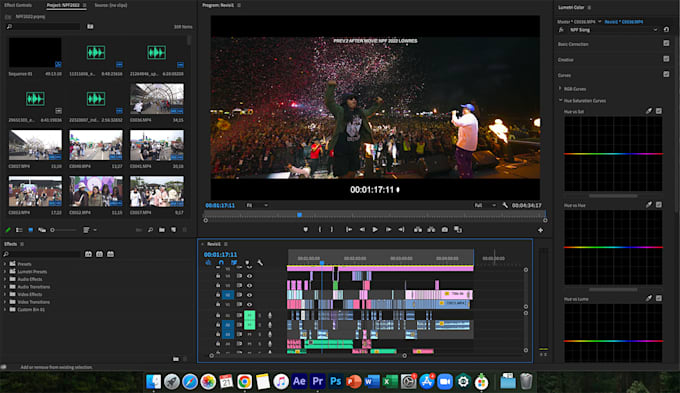680x393 pixels.
Task: Open timeline display settings wrench
Action: [x=260, y=263]
